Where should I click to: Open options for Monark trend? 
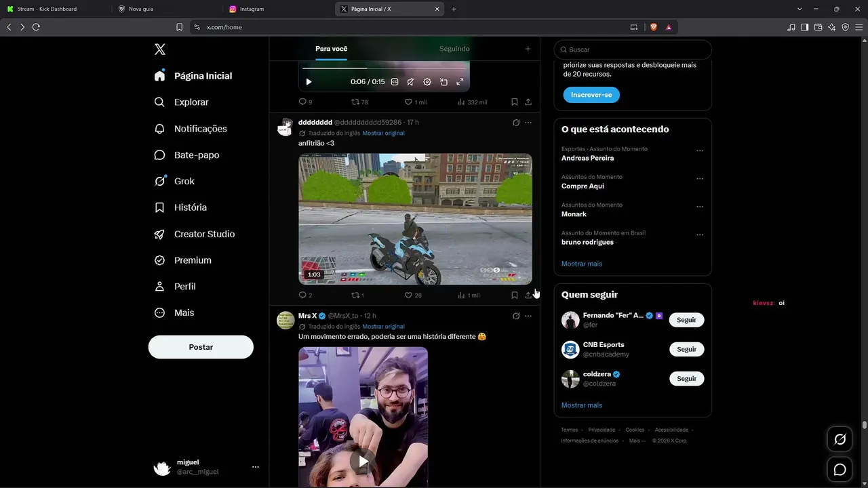click(700, 207)
